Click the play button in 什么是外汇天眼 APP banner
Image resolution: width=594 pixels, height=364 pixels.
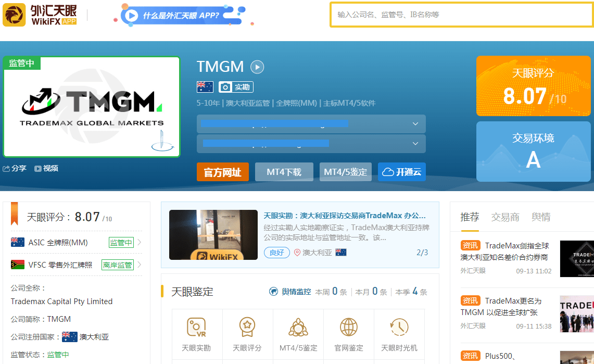click(x=132, y=16)
